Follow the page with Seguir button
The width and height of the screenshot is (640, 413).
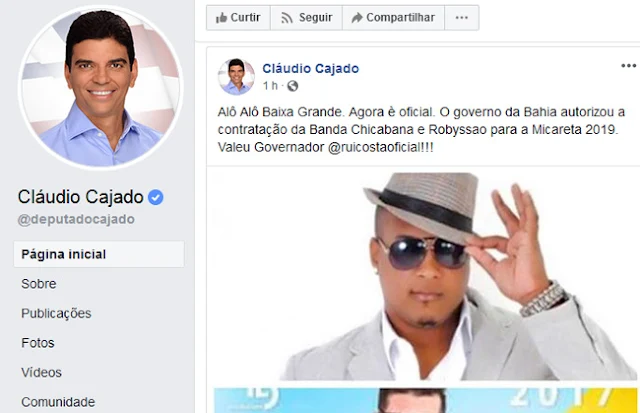(x=306, y=18)
